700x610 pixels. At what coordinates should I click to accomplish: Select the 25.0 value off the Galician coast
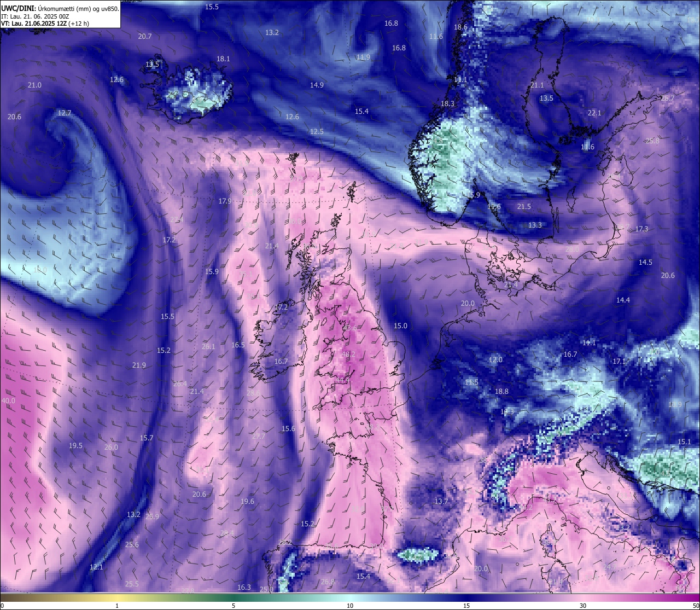[266, 589]
